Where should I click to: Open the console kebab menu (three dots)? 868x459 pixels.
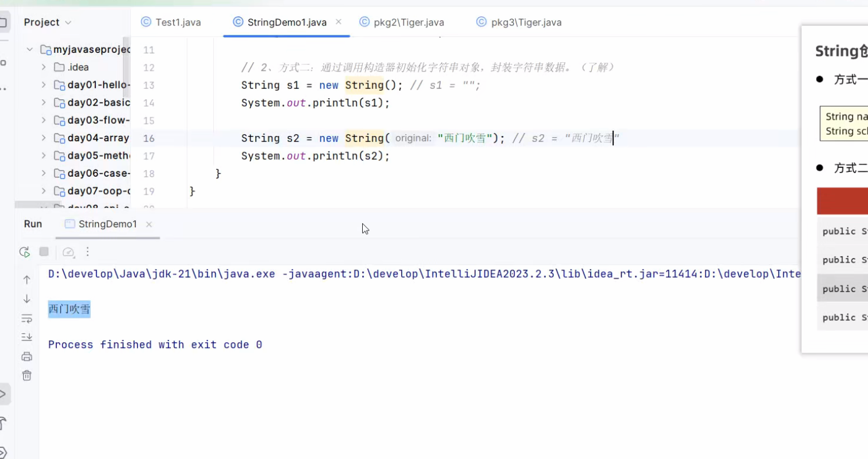(87, 252)
